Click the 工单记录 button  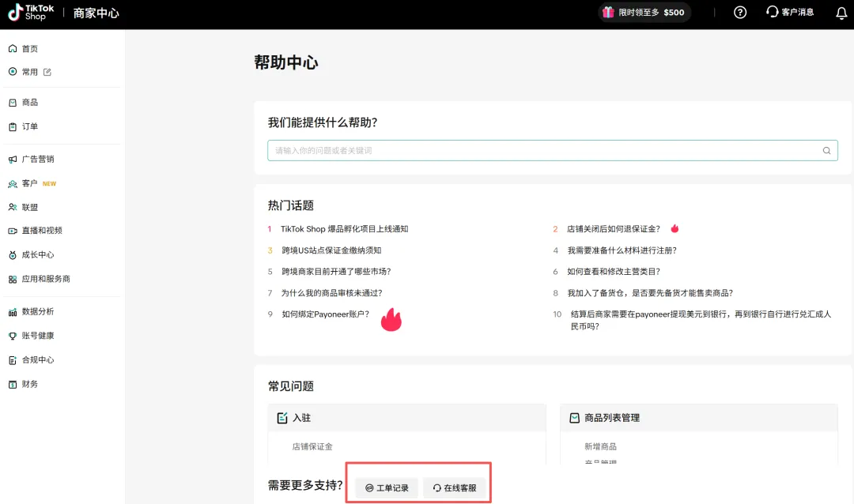click(387, 488)
